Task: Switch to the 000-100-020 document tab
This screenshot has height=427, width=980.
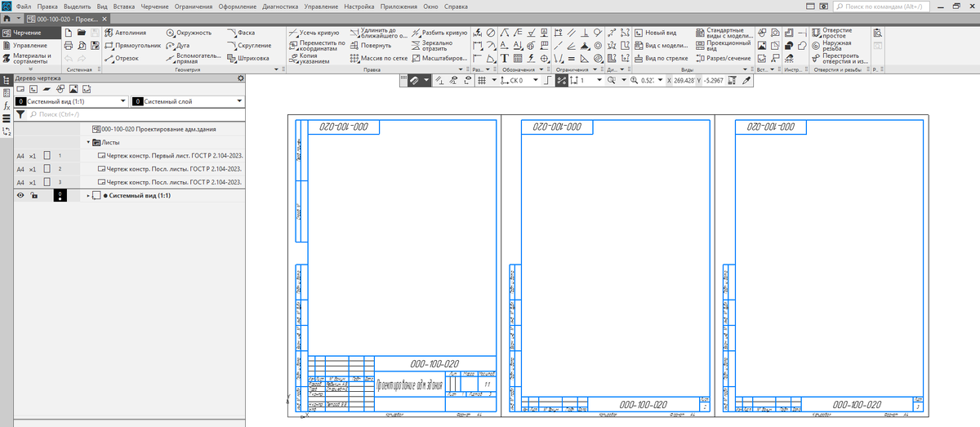Action: (x=68, y=18)
